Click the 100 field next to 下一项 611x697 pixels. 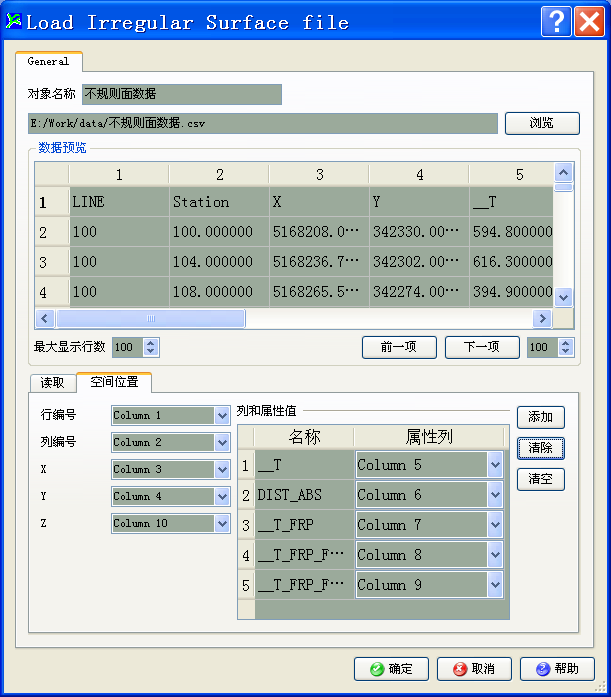(543, 347)
